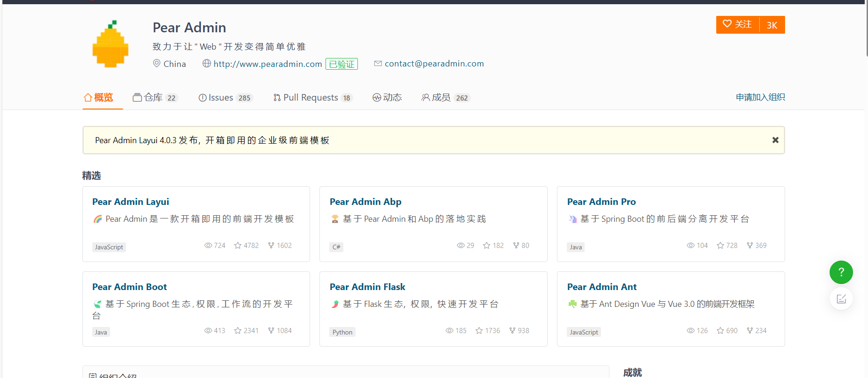868x378 pixels.
Task: Click 申请加入组织 to request joining
Action: coord(760,97)
